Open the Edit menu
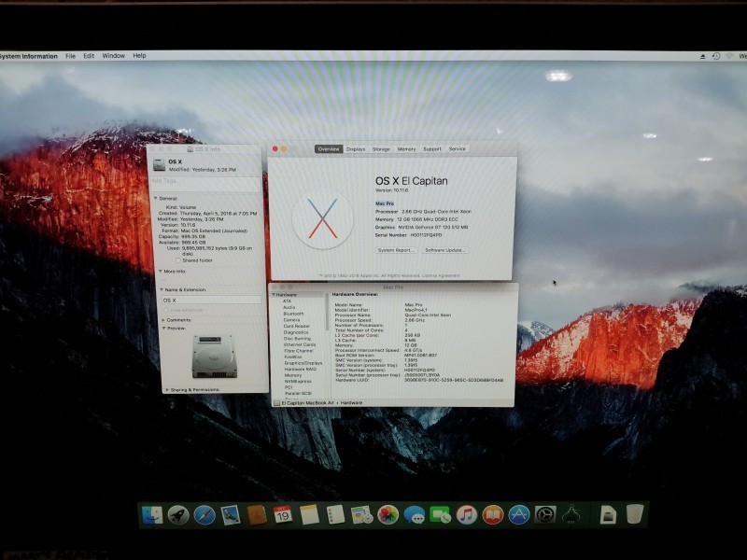 (x=89, y=56)
